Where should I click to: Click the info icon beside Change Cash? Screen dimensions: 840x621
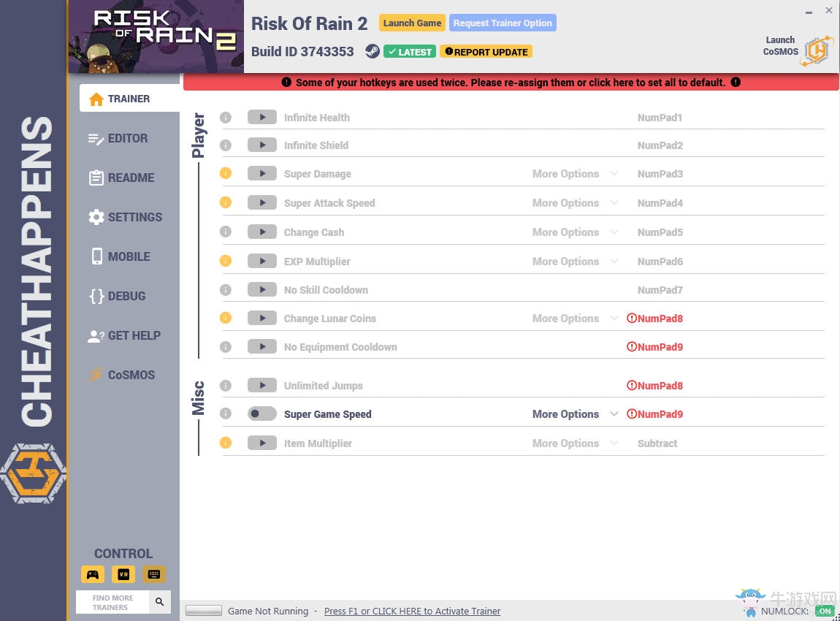click(x=226, y=232)
